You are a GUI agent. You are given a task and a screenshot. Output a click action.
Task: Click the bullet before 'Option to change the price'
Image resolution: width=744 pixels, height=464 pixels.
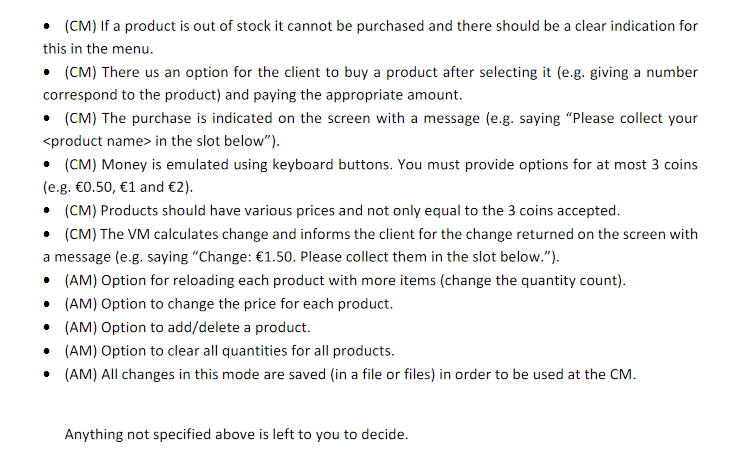(46, 304)
